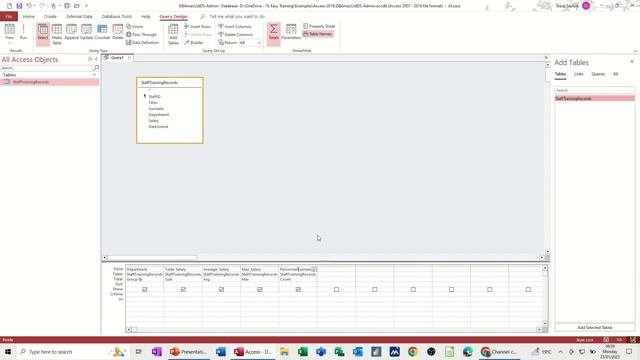Viewport: 640px width, 360px height.
Task: Uncheck Show box for Personnel count column
Action: coord(298,289)
